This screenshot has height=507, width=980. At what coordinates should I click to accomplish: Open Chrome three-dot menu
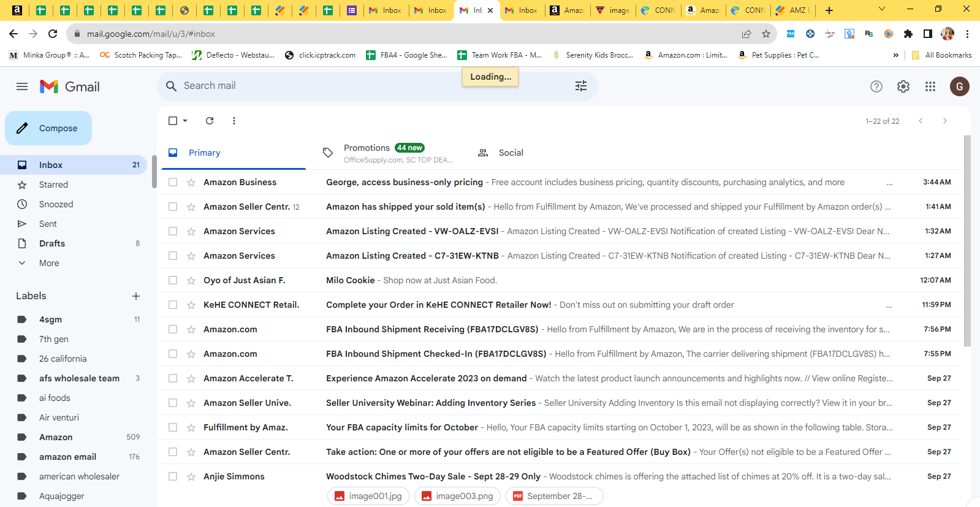[967, 34]
